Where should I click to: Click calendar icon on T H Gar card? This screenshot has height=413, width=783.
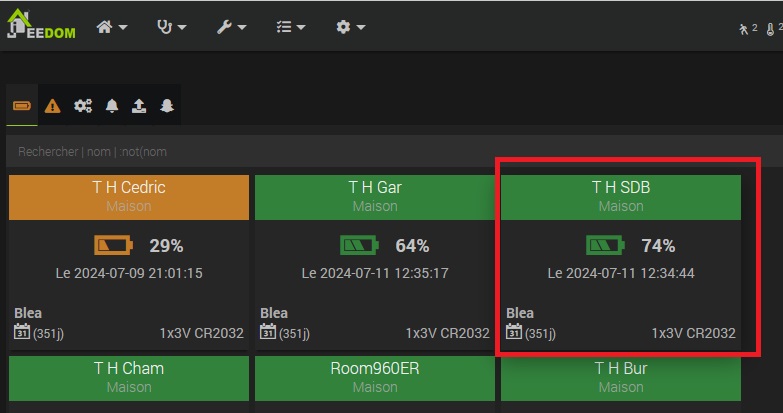click(x=268, y=332)
